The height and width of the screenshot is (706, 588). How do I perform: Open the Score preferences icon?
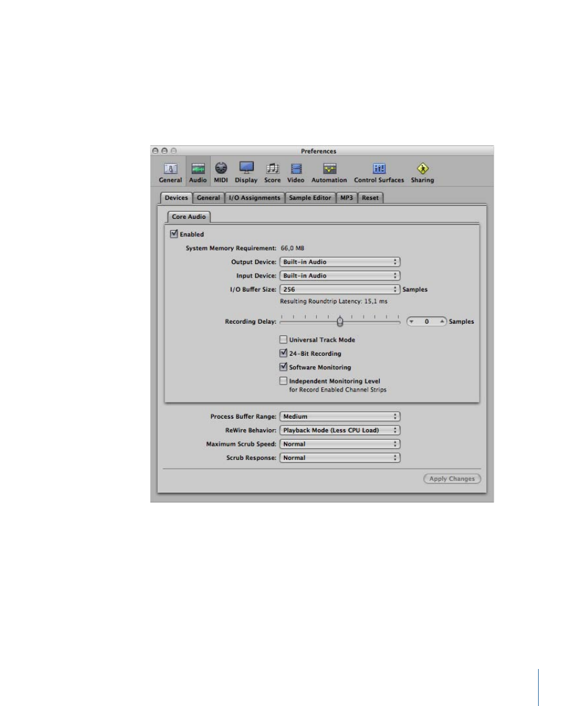pyautogui.click(x=272, y=173)
